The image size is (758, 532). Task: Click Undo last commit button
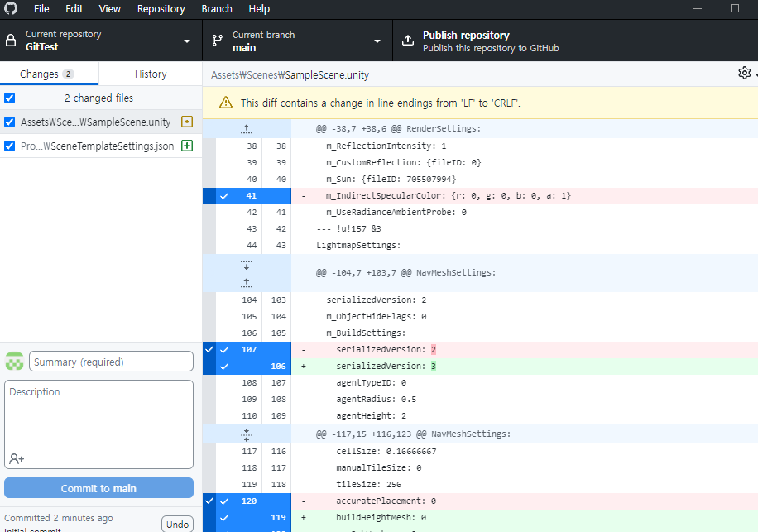177,525
